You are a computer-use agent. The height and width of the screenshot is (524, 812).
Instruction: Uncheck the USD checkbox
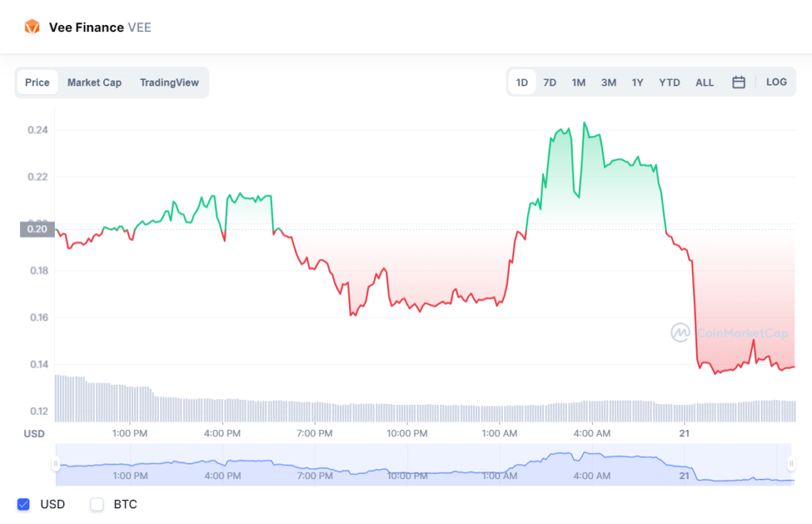click(23, 504)
